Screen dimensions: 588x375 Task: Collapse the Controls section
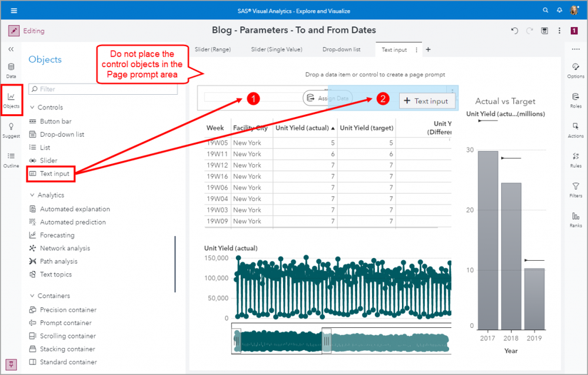[x=32, y=108]
